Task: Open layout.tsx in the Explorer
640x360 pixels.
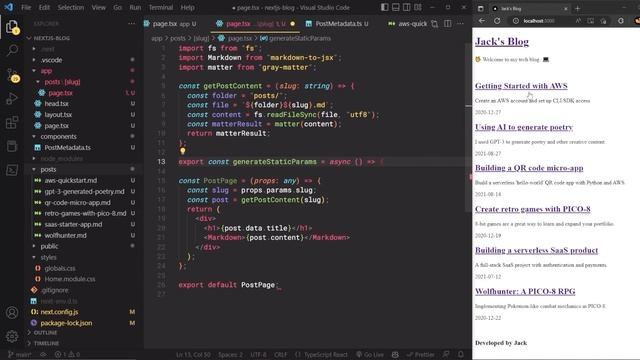Action: tap(58, 115)
